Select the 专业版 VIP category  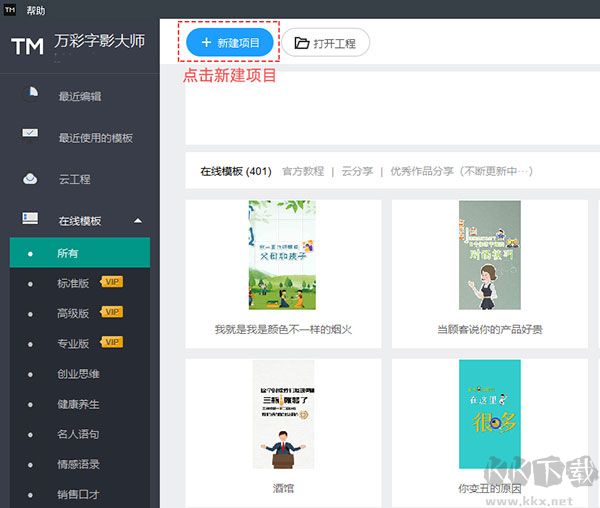click(73, 343)
